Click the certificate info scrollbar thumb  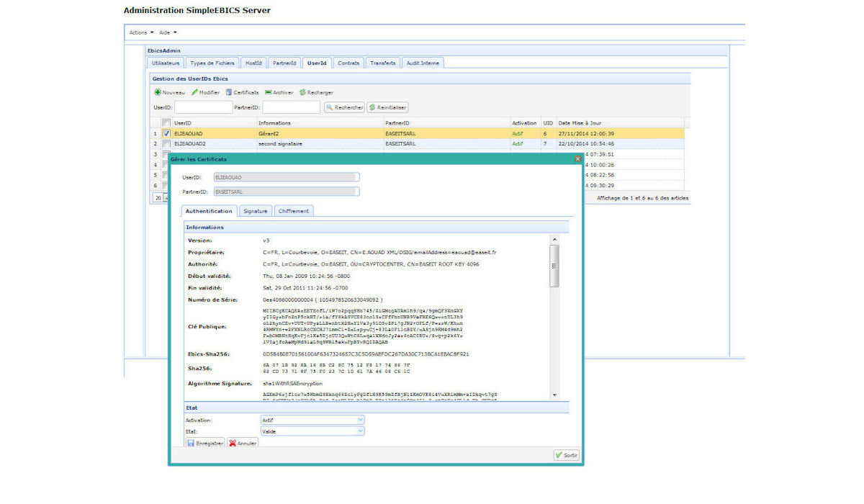(554, 265)
